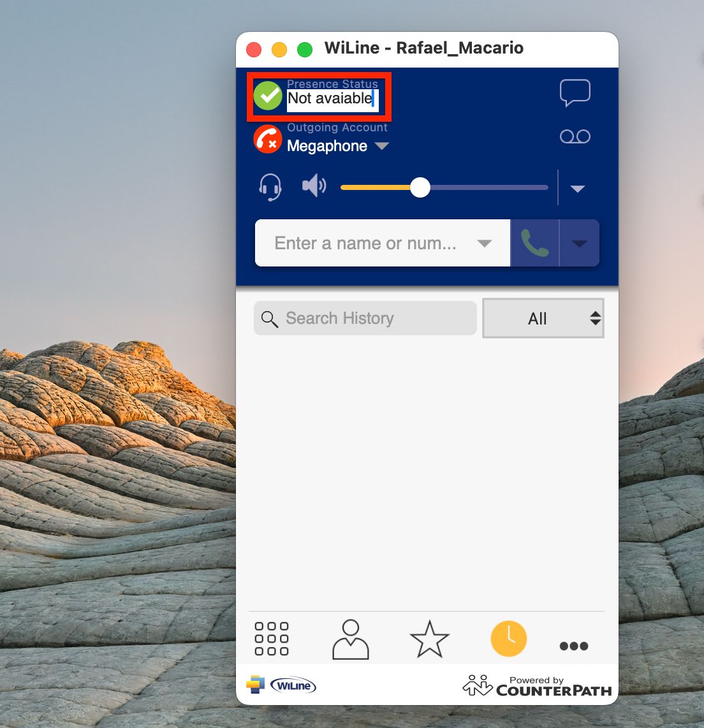Open the call History clock view
704x728 pixels.
click(508, 637)
